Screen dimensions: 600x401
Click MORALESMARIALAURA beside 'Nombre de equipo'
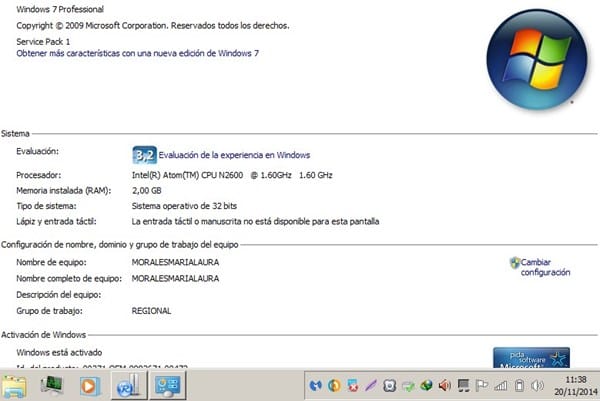click(175, 262)
